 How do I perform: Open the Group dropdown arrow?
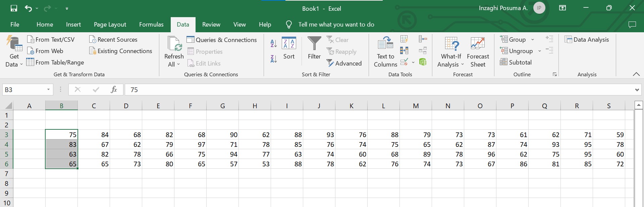click(532, 40)
